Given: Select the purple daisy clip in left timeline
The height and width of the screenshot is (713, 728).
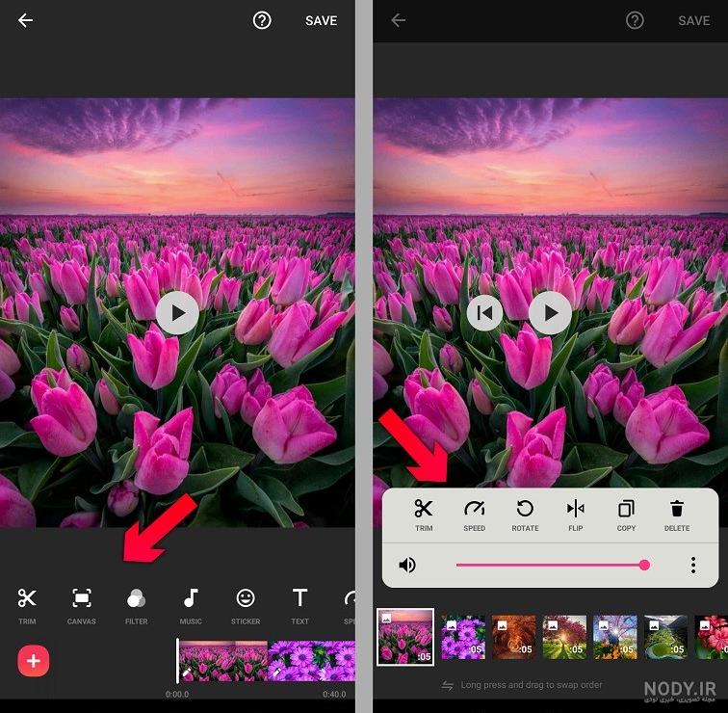Looking at the screenshot, I should [312, 661].
